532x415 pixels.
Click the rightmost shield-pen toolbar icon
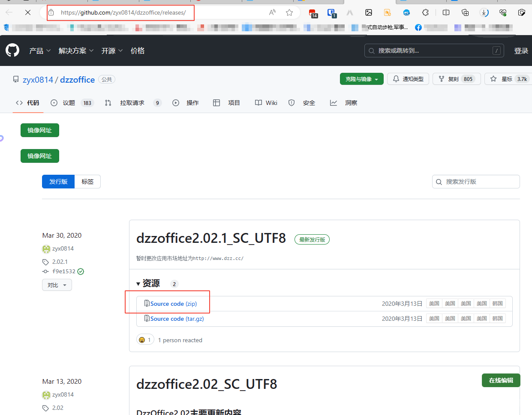coord(522,12)
